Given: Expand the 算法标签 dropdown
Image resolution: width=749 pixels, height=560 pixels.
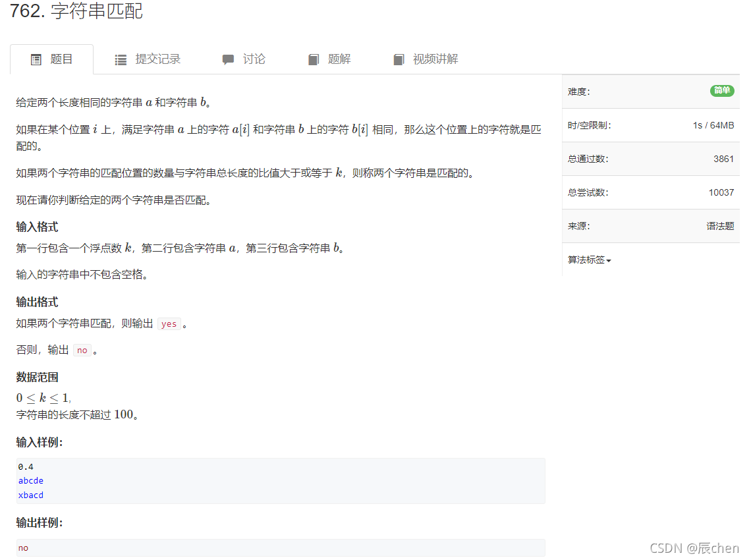Looking at the screenshot, I should tap(588, 260).
